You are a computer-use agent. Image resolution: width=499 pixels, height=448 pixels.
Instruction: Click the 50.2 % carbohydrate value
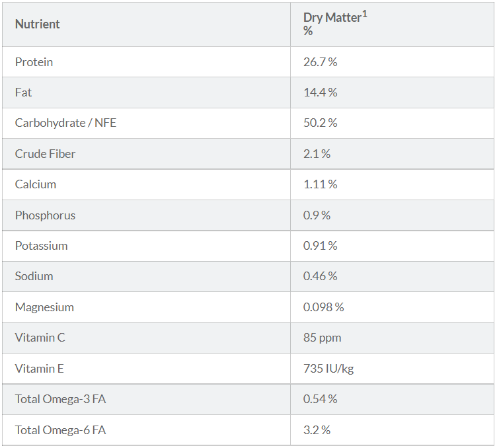320,123
